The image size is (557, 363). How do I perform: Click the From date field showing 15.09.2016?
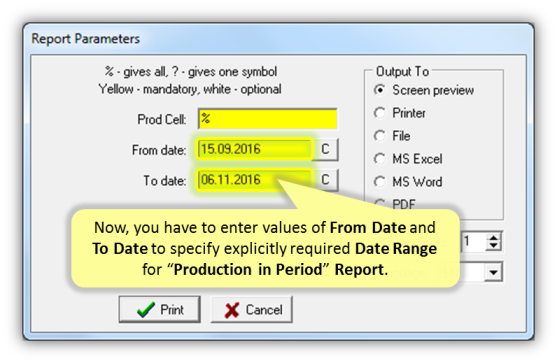[254, 149]
